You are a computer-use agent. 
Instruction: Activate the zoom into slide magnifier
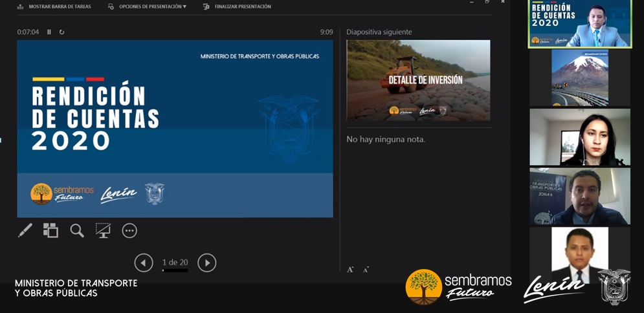click(x=77, y=230)
